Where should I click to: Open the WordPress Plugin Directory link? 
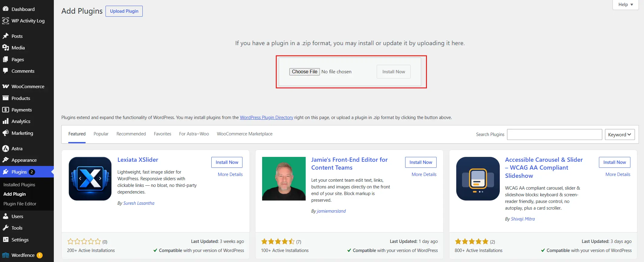pyautogui.click(x=266, y=118)
